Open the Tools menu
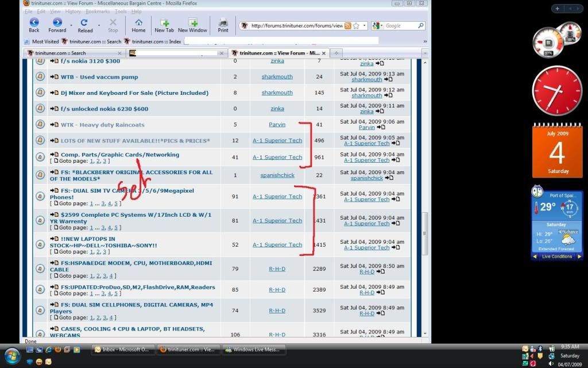Screen dimensions: 588x368 pos(121,11)
